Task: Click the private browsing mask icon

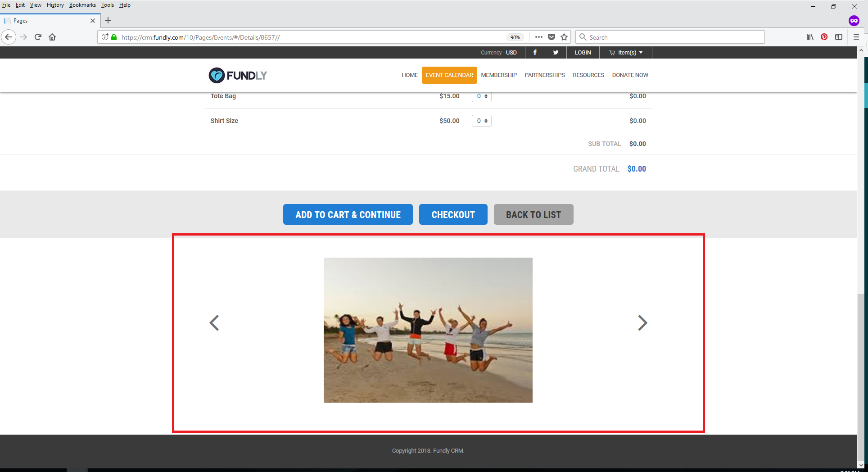Action: coord(854,21)
